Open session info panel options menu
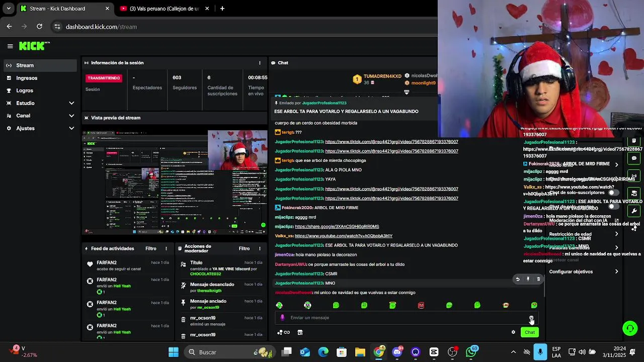This screenshot has height=362, width=644. tap(260, 63)
